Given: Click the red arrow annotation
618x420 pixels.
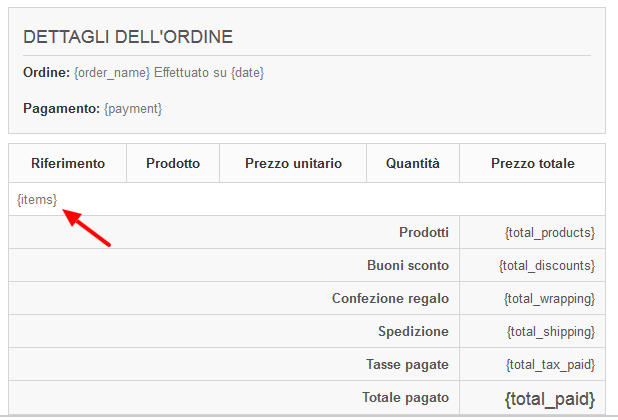Looking at the screenshot, I should (87, 228).
